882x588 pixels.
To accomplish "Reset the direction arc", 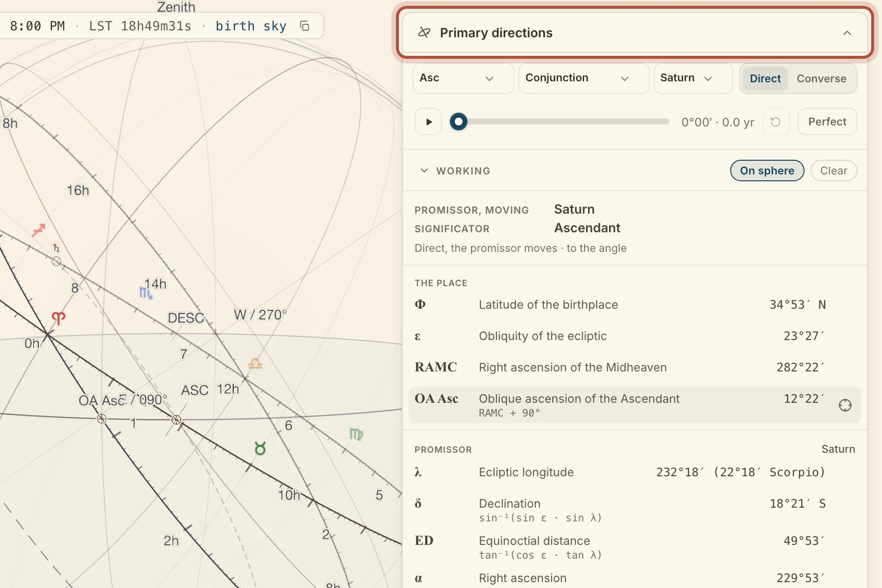I will click(x=776, y=122).
